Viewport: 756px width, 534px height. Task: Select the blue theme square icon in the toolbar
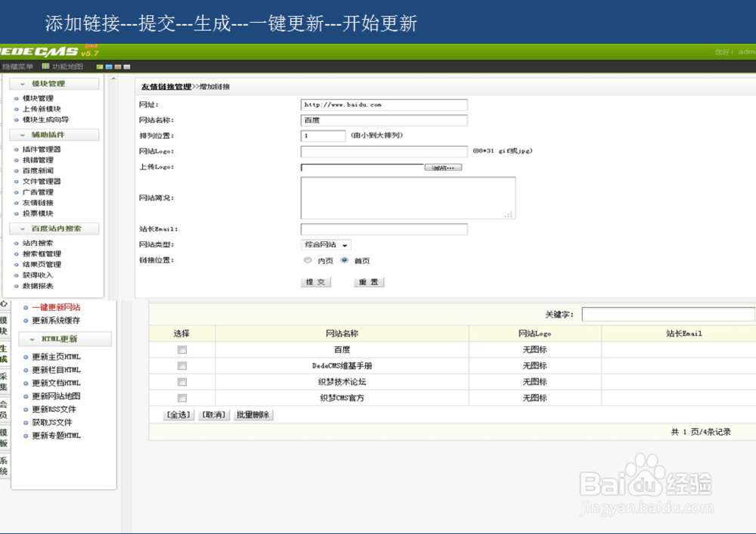tap(109, 67)
